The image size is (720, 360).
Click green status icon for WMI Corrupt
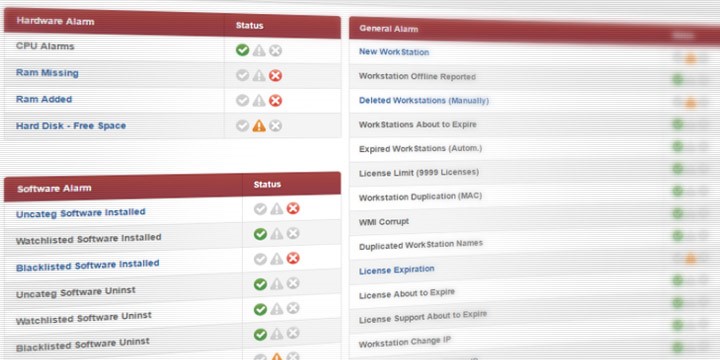tap(678, 214)
